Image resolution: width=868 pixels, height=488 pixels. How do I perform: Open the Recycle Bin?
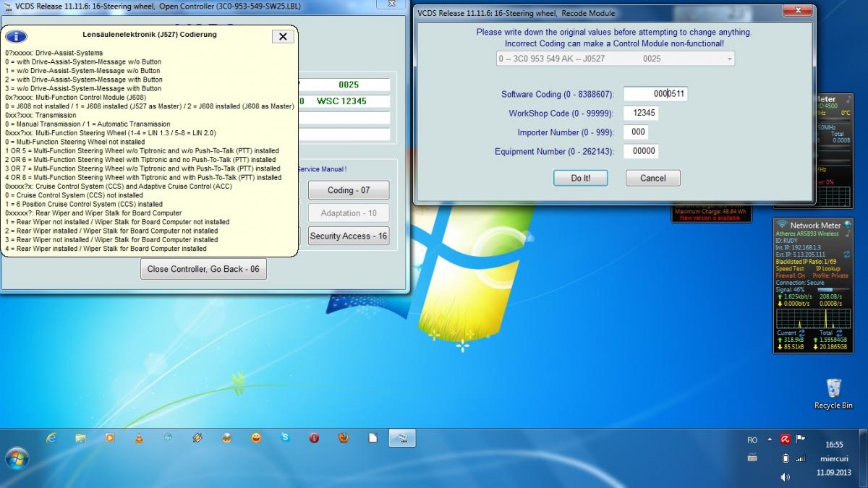833,389
